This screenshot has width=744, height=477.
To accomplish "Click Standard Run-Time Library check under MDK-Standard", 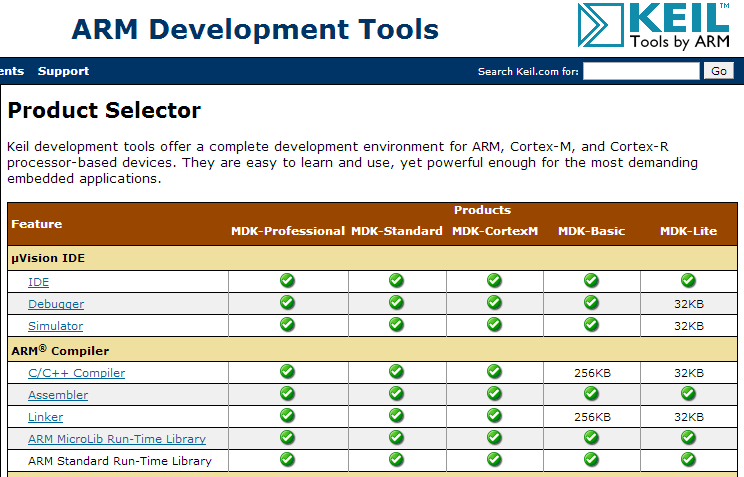I will click(396, 459).
